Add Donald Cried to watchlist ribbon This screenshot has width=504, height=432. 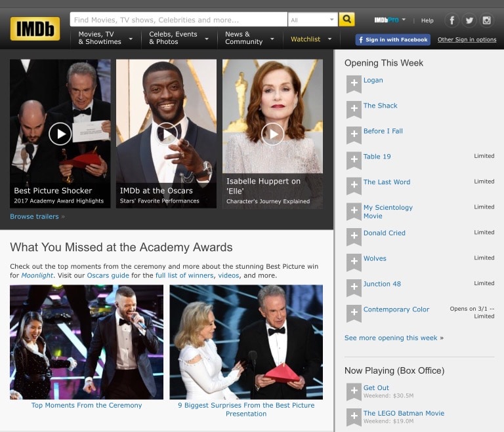coord(354,237)
